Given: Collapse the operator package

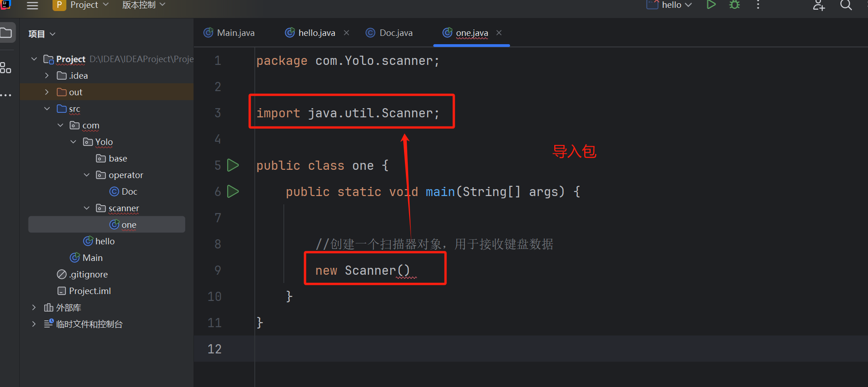Looking at the screenshot, I should (86, 175).
